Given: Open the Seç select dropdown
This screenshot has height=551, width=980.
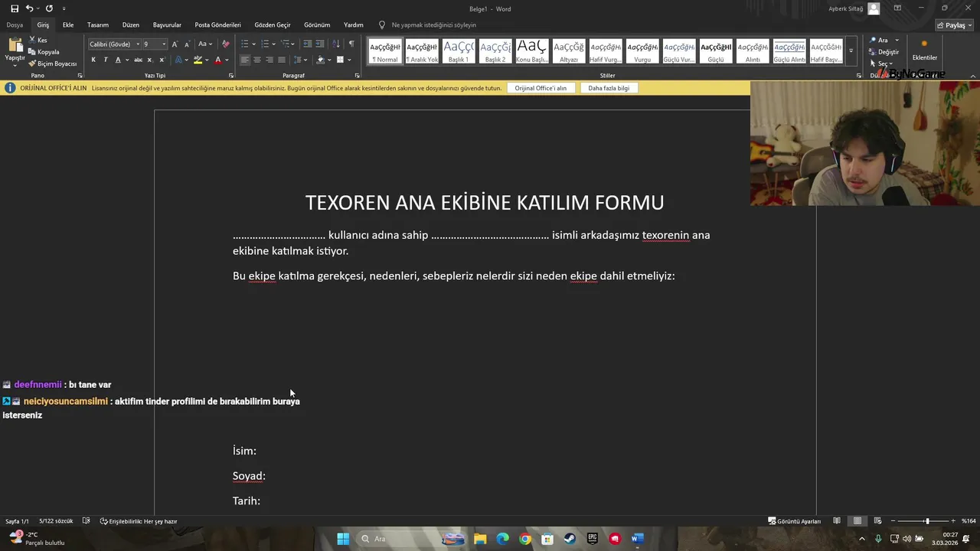Looking at the screenshot, I should point(880,64).
